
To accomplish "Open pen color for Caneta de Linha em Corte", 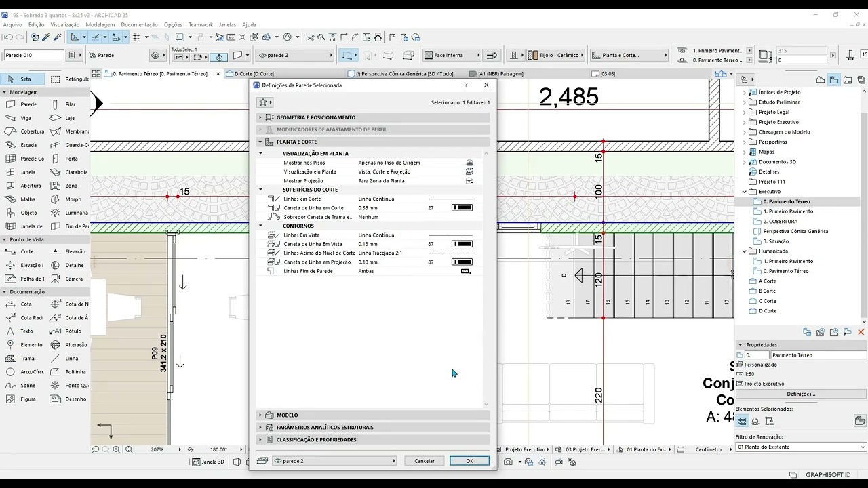I will (462, 208).
